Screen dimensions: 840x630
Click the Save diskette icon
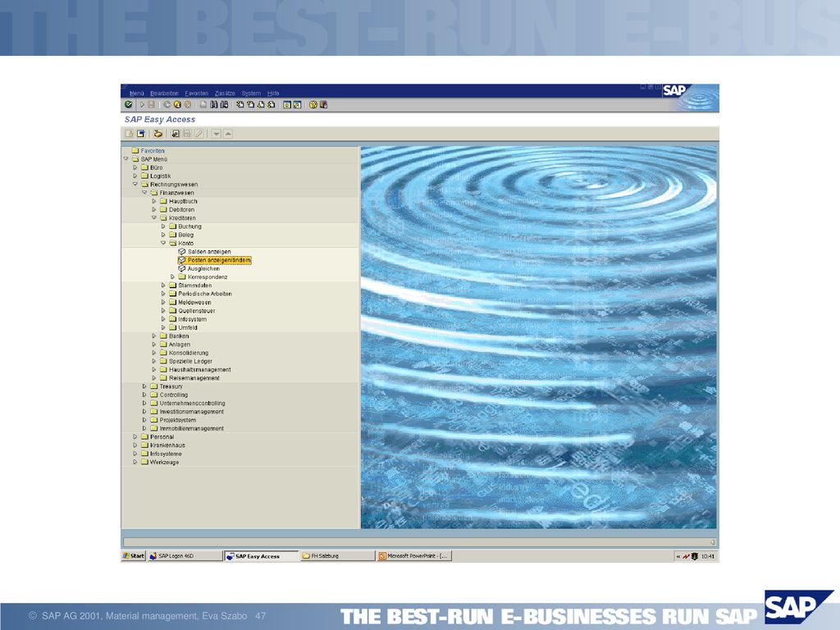[151, 104]
